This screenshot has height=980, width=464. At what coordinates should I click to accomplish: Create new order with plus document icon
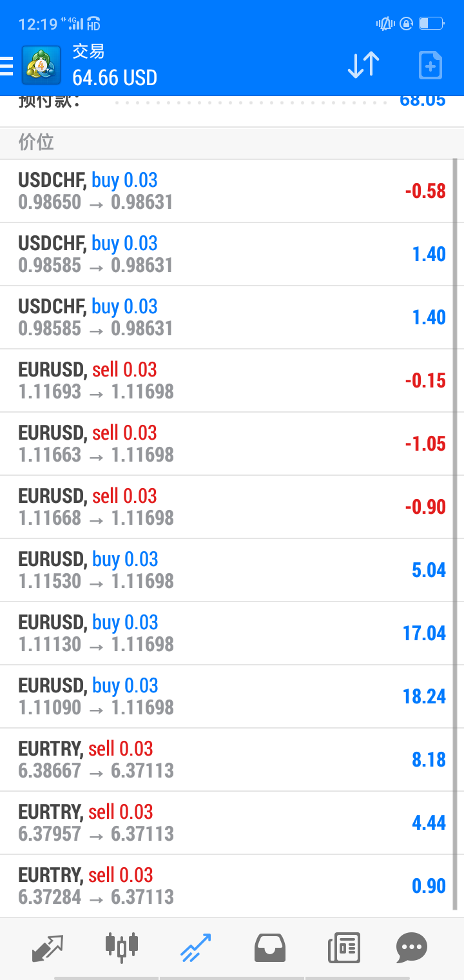coord(430,65)
